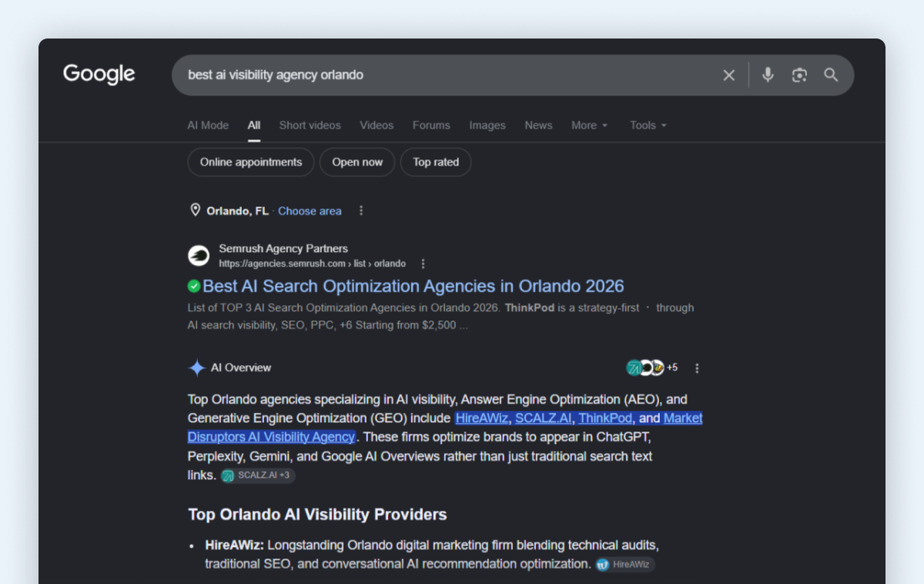Click Orlando, FL location text
The height and width of the screenshot is (584, 924).
(x=237, y=211)
